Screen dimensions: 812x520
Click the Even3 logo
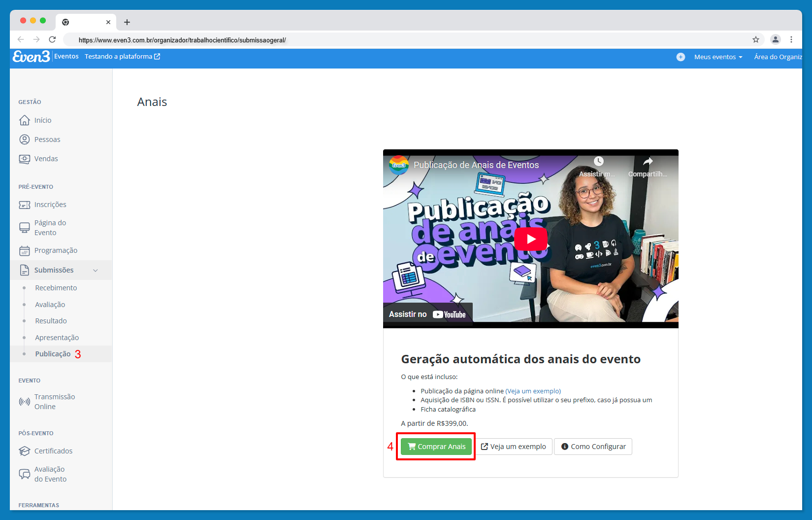pos(31,57)
